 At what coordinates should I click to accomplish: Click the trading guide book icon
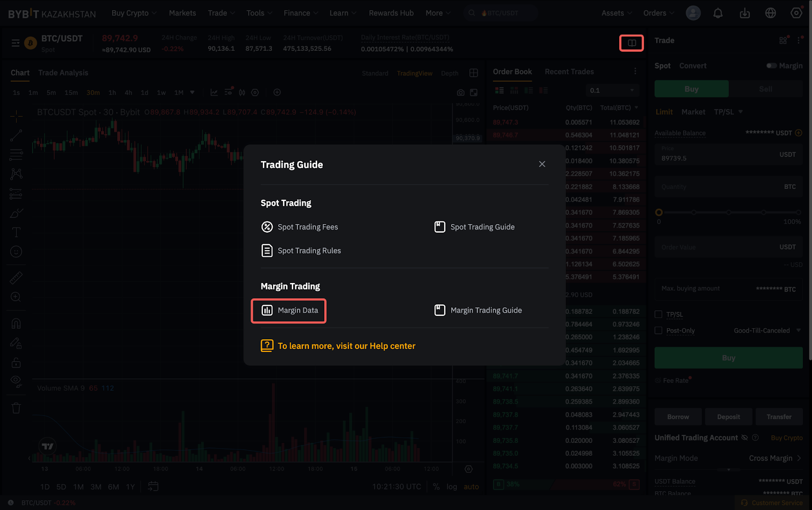coord(631,43)
